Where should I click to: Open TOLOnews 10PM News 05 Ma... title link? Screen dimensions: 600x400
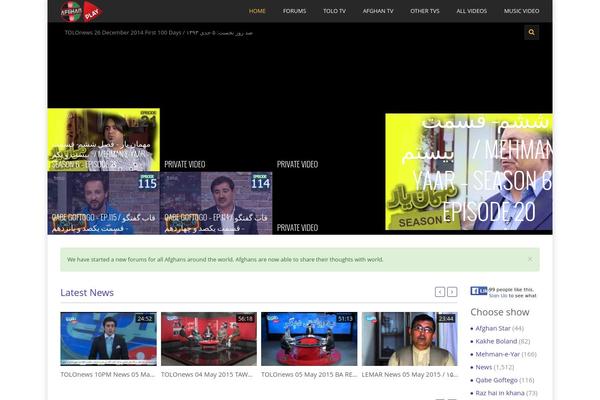coord(108,374)
